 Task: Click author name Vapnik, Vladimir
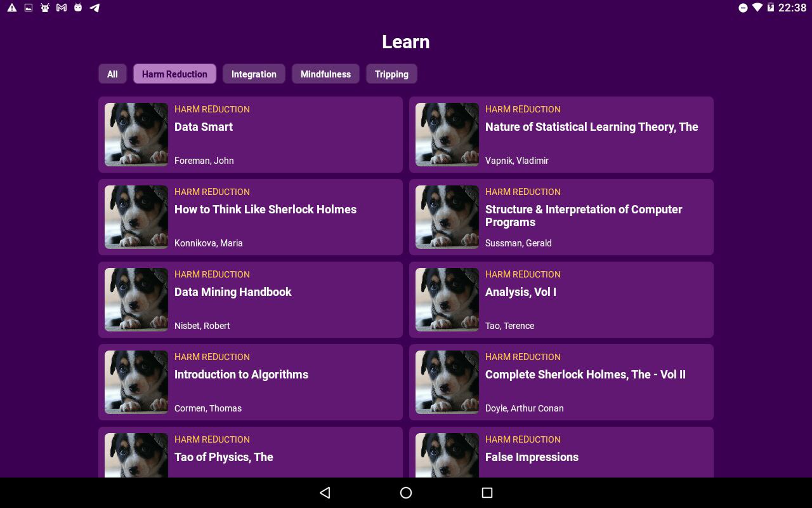pyautogui.click(x=517, y=161)
